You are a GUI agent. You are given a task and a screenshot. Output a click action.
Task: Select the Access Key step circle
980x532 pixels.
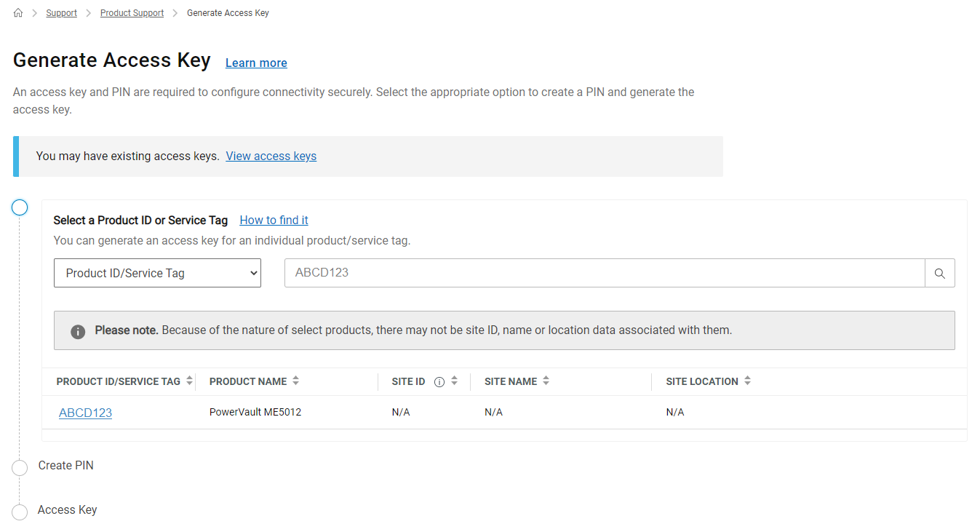coord(20,512)
